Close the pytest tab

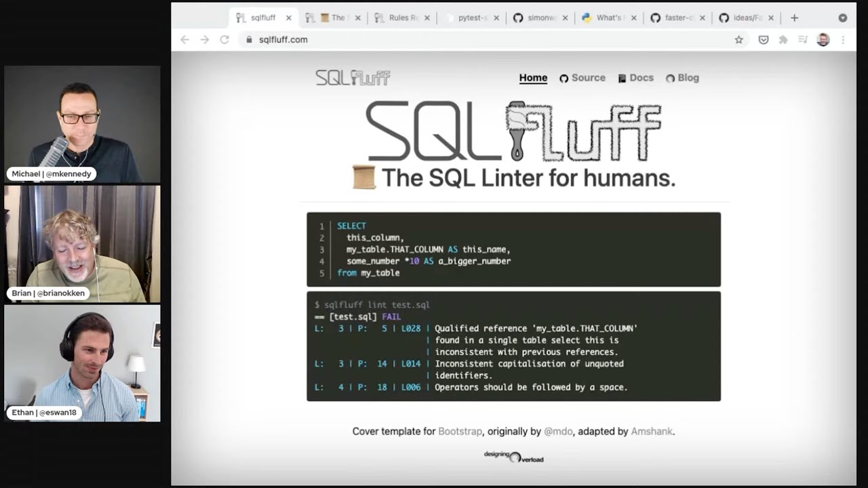496,18
